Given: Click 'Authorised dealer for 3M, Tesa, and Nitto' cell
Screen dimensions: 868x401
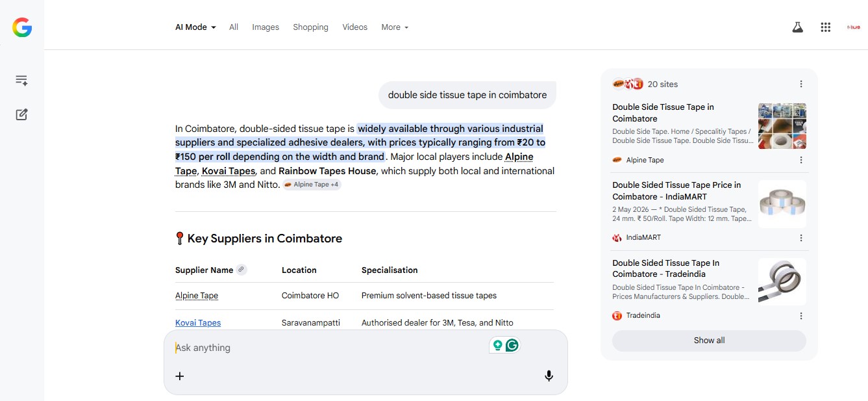Looking at the screenshot, I should [438, 323].
